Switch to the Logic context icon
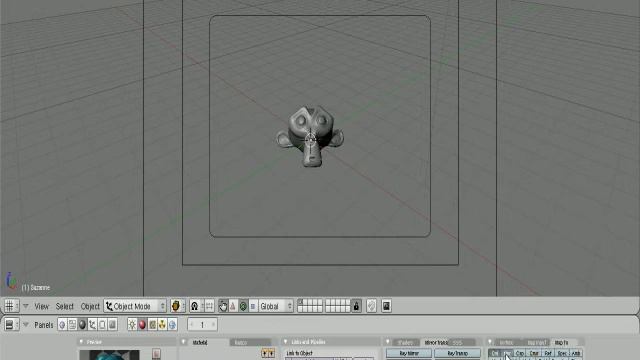The image size is (640, 360). click(x=62, y=325)
